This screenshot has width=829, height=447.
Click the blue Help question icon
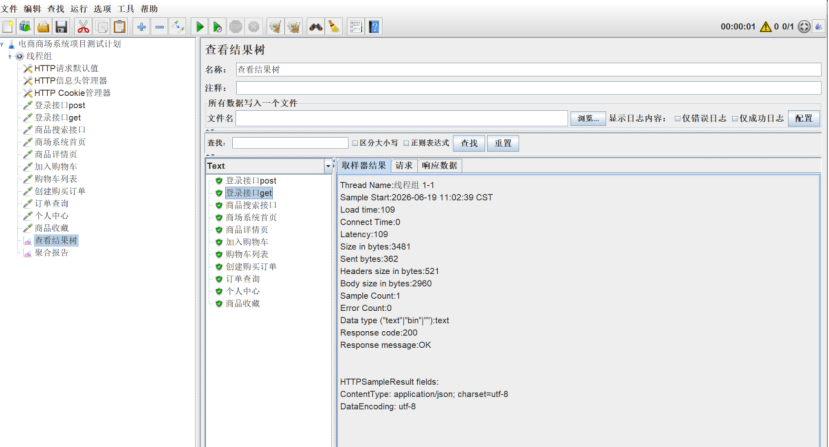click(x=374, y=26)
